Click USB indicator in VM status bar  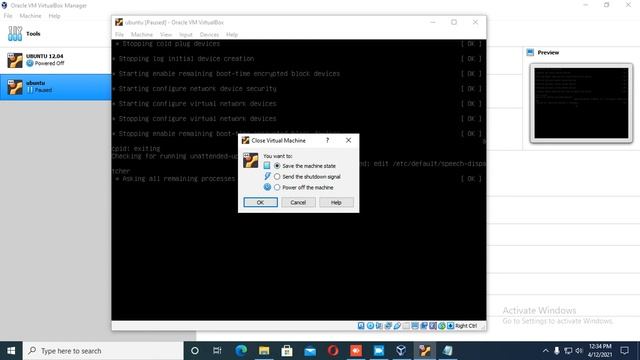[x=397, y=326]
